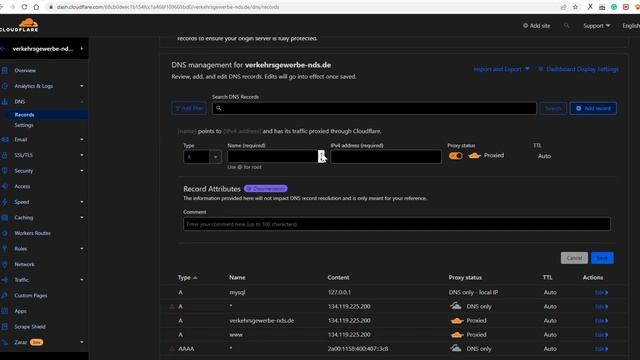This screenshot has width=640, height=360.
Task: Click the Network location icon
Action: 4,264
